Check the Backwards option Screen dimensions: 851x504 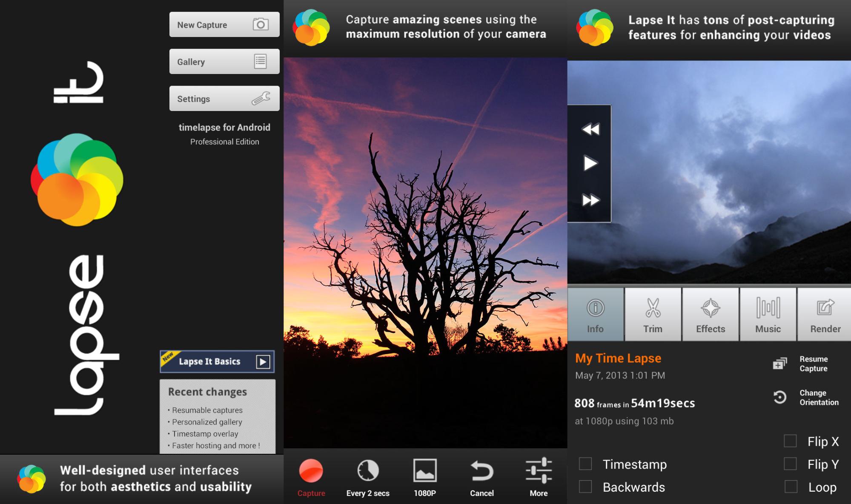tap(585, 487)
